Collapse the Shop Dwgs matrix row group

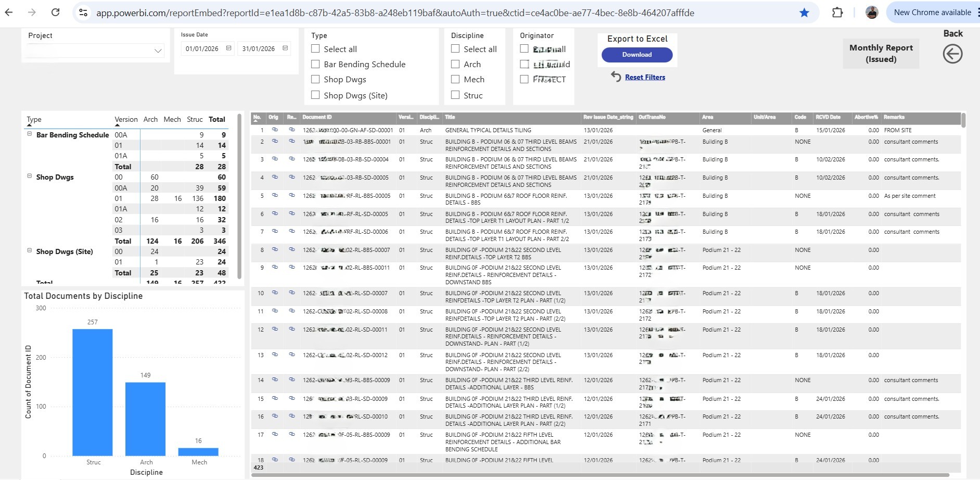tap(30, 176)
